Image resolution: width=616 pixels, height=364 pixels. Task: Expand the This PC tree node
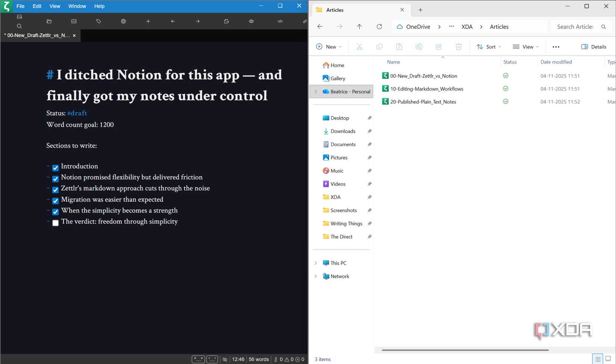pyautogui.click(x=316, y=263)
